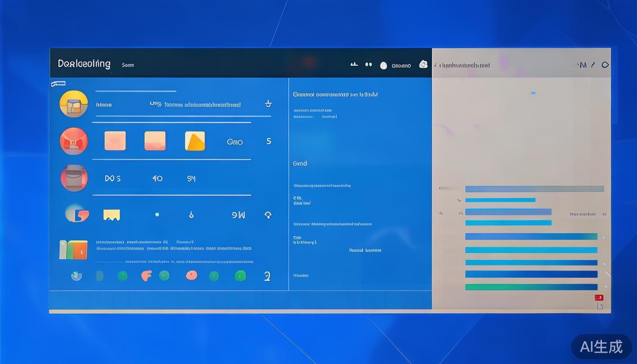Collapse the chevron beside the second bar
637x364 pixels.
click(458, 200)
